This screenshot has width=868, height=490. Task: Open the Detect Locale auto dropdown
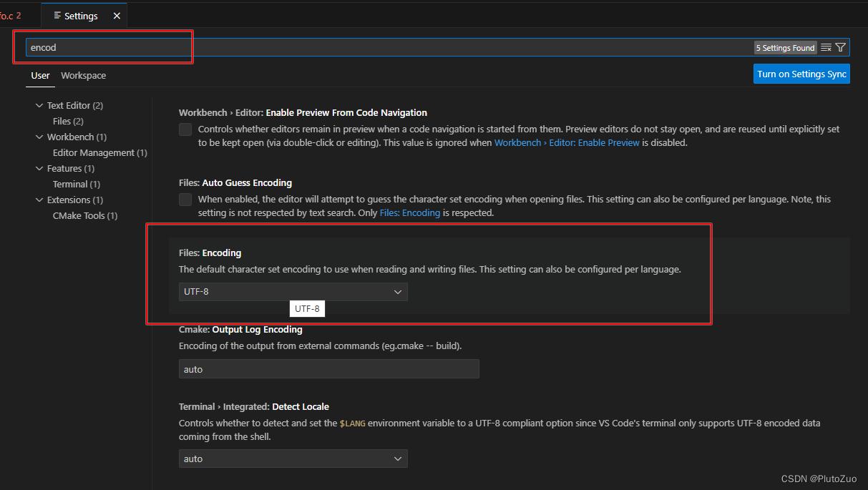[293, 459]
